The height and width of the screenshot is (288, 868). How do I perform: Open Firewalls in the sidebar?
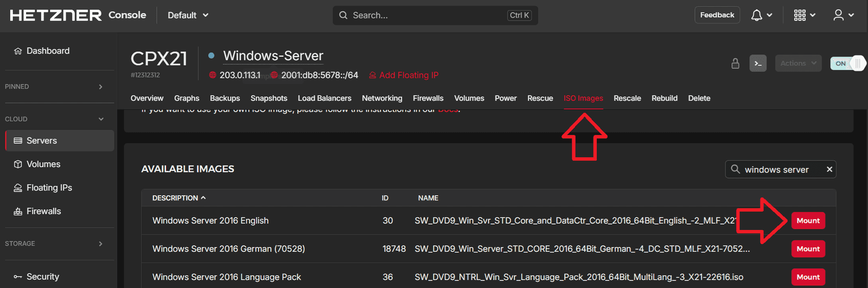tap(43, 211)
